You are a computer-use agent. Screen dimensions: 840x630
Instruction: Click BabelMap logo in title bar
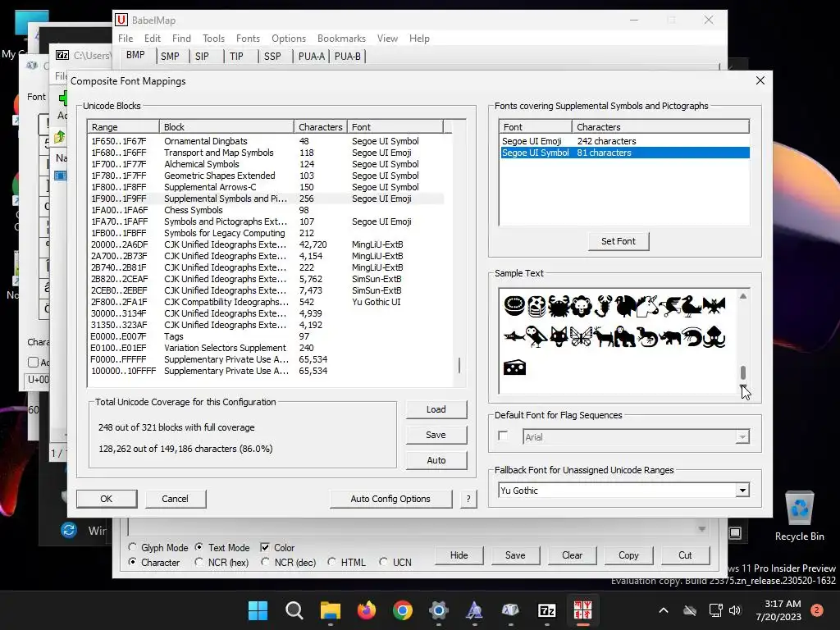121,20
